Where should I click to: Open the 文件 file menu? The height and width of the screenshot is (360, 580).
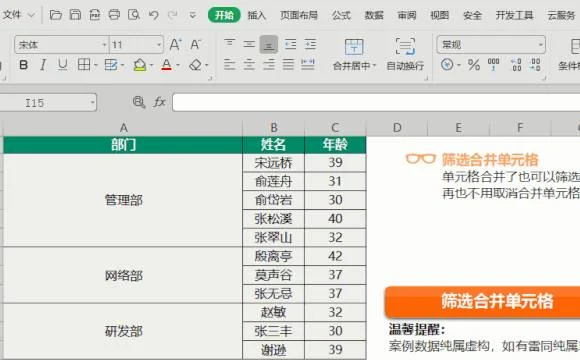click(x=18, y=15)
